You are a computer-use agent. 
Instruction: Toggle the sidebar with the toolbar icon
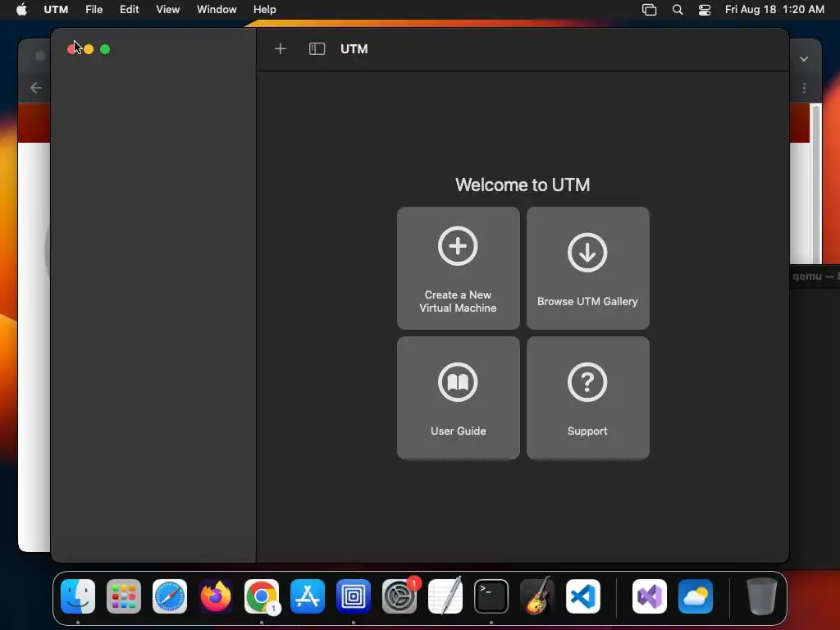coord(317,49)
